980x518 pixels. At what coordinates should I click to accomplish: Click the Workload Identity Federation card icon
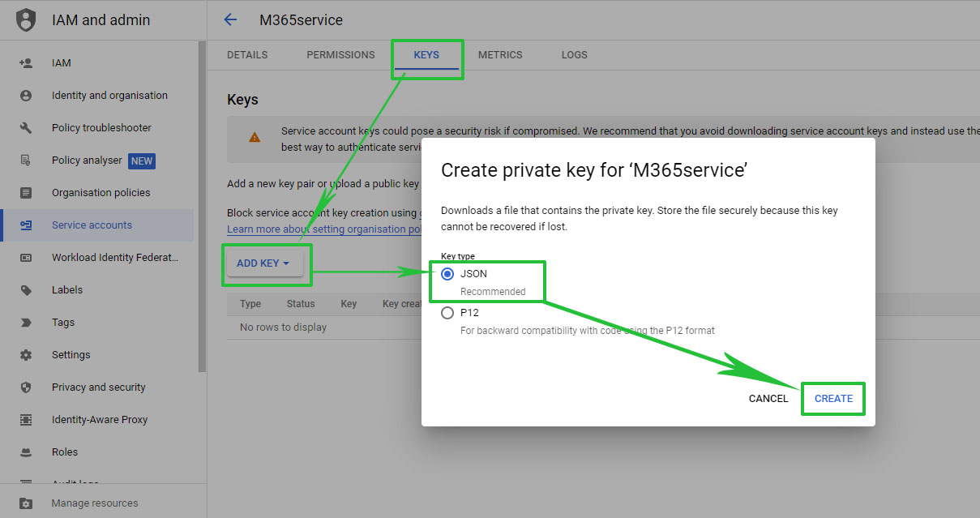(x=26, y=258)
